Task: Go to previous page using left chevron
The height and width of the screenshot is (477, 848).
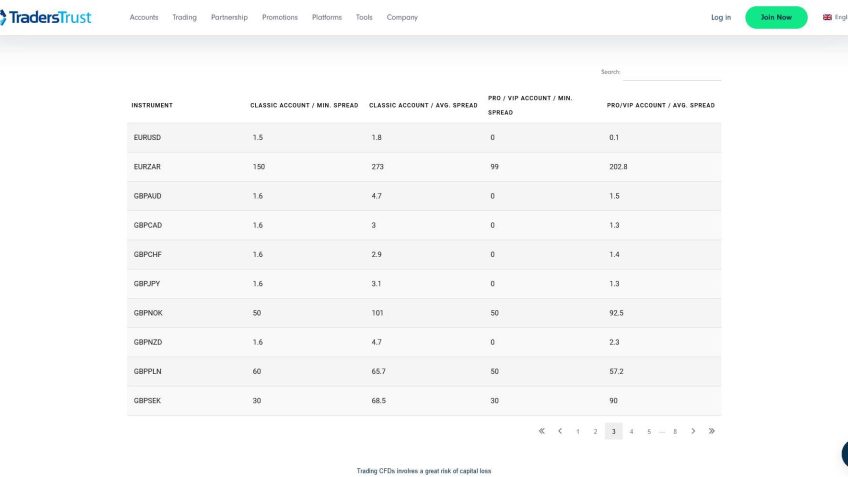Action: [x=560, y=431]
